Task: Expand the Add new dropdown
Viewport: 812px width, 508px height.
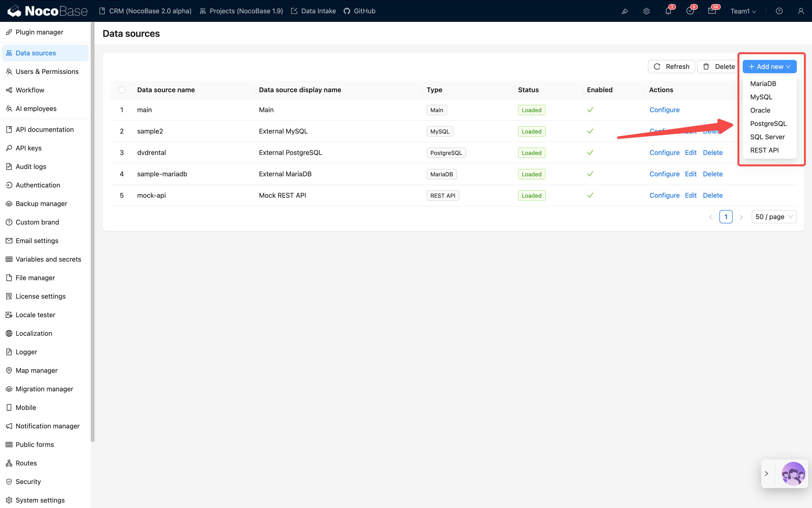Action: pyautogui.click(x=769, y=66)
